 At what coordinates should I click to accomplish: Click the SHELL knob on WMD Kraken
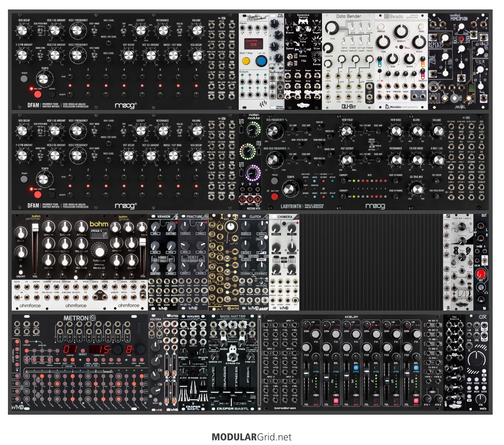tap(155, 227)
